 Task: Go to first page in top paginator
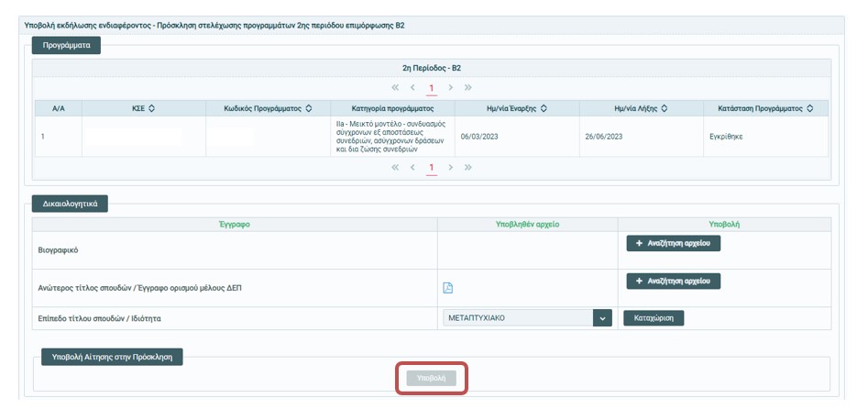(395, 88)
